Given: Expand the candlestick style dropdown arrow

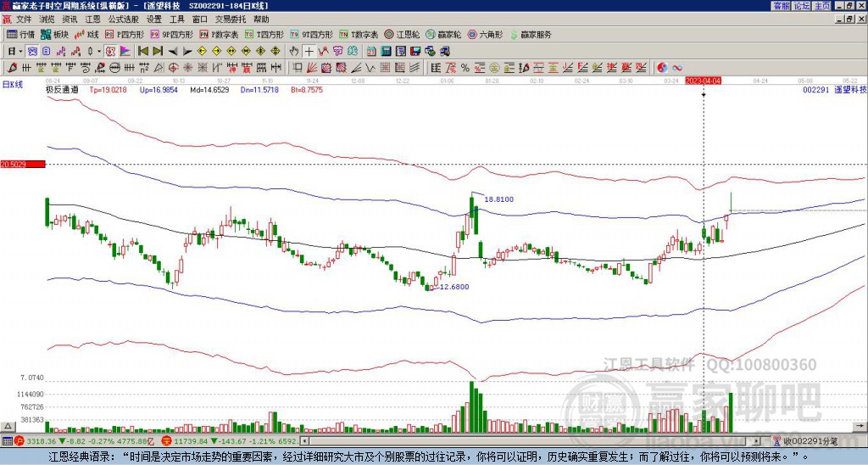Looking at the screenshot, I should pos(99,52).
